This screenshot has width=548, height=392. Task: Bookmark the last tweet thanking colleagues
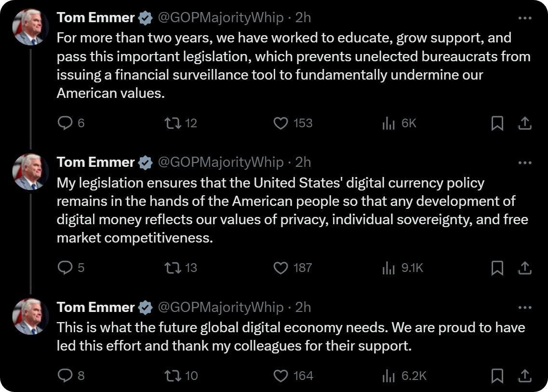(x=497, y=376)
